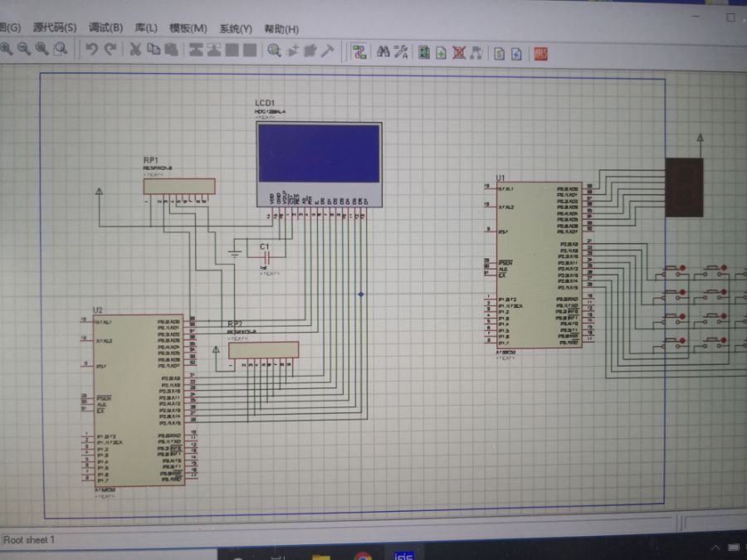Click the new sheet icon

point(442,53)
